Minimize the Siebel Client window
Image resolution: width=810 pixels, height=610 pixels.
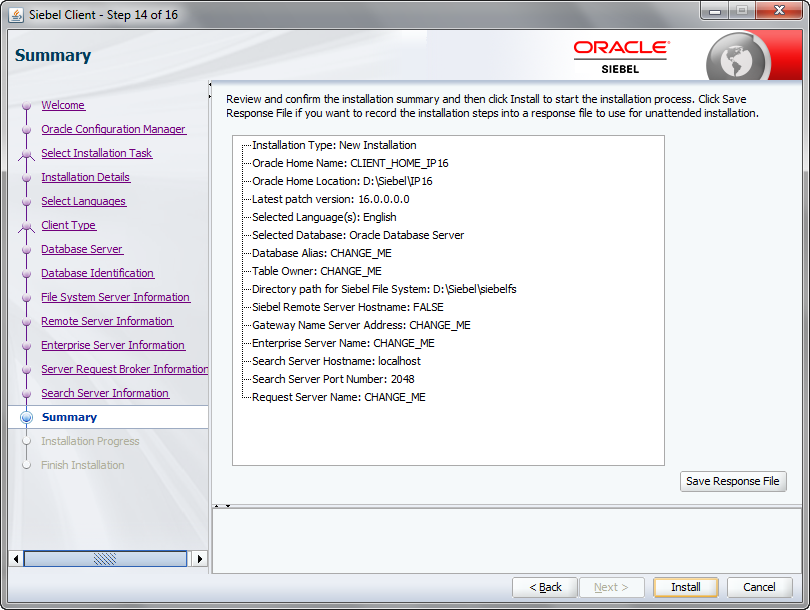pos(715,11)
